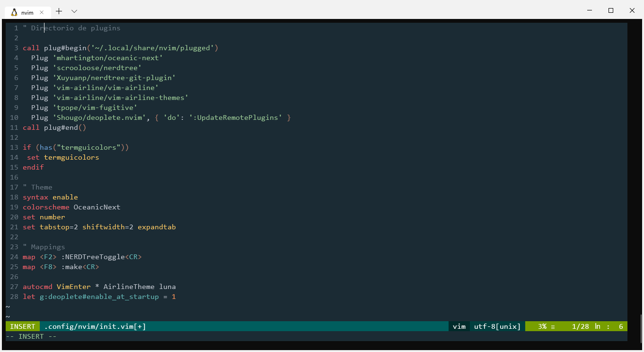Image resolution: width=644 pixels, height=352 pixels.
Task: Click the '-- INSERT --' message line
Action: tap(31, 336)
